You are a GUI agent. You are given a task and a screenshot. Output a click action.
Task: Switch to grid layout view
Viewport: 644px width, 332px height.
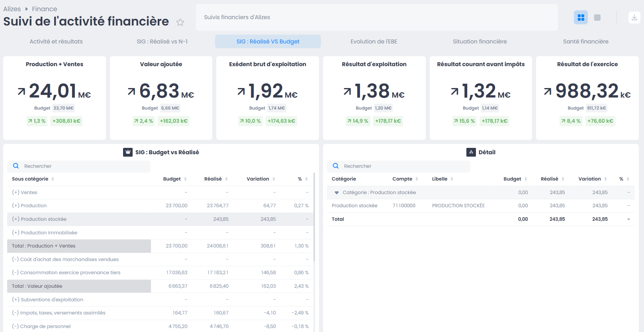(x=581, y=18)
